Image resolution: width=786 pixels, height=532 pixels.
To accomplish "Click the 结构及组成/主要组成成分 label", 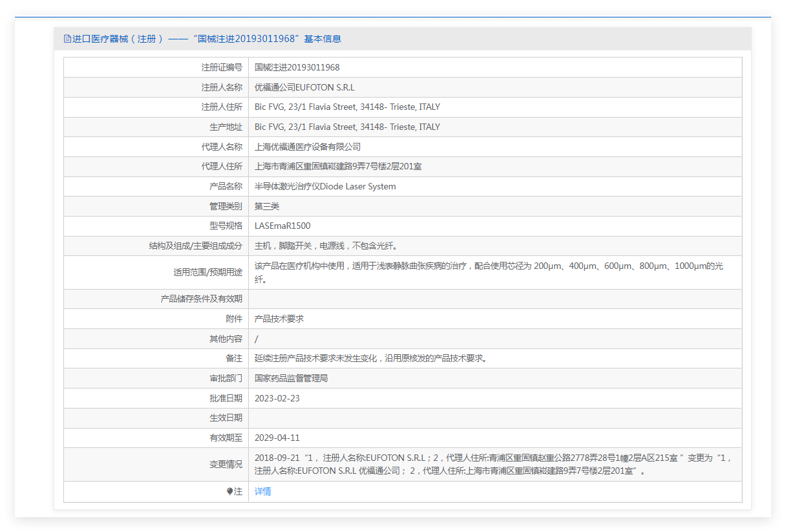I will click(x=196, y=246).
